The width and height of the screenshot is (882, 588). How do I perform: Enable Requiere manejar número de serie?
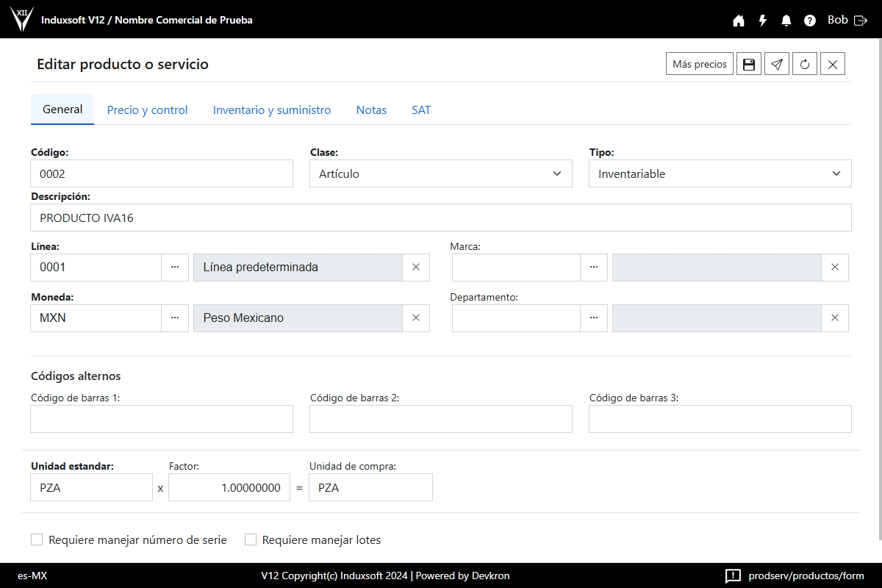[37, 540]
